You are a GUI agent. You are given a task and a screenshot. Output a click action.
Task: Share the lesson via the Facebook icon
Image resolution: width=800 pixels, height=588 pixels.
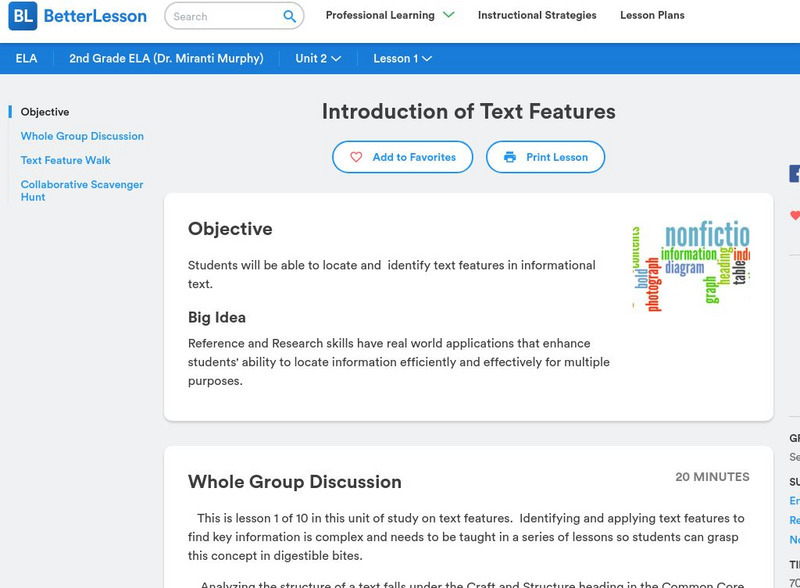pyautogui.click(x=795, y=174)
